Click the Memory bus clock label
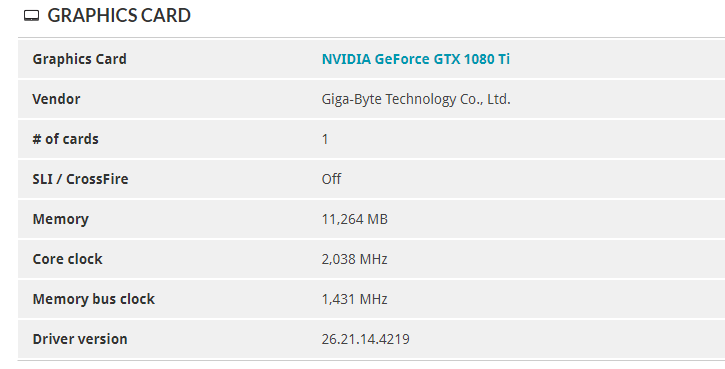Image resolution: width=725 pixels, height=369 pixels. [93, 299]
